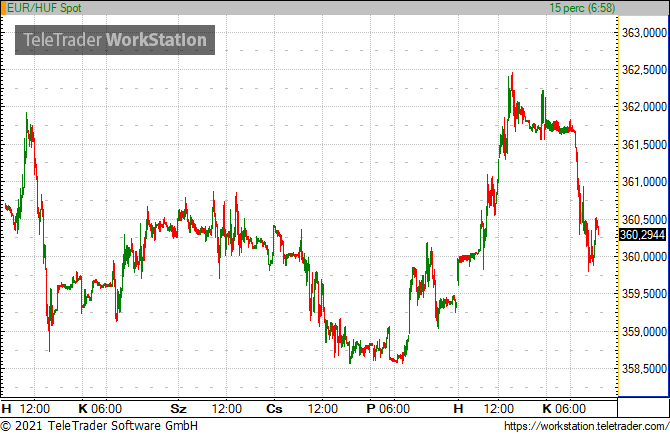This screenshot has width=670, height=435.
Task: Click the 358,5000 price axis label
Action: (644, 368)
